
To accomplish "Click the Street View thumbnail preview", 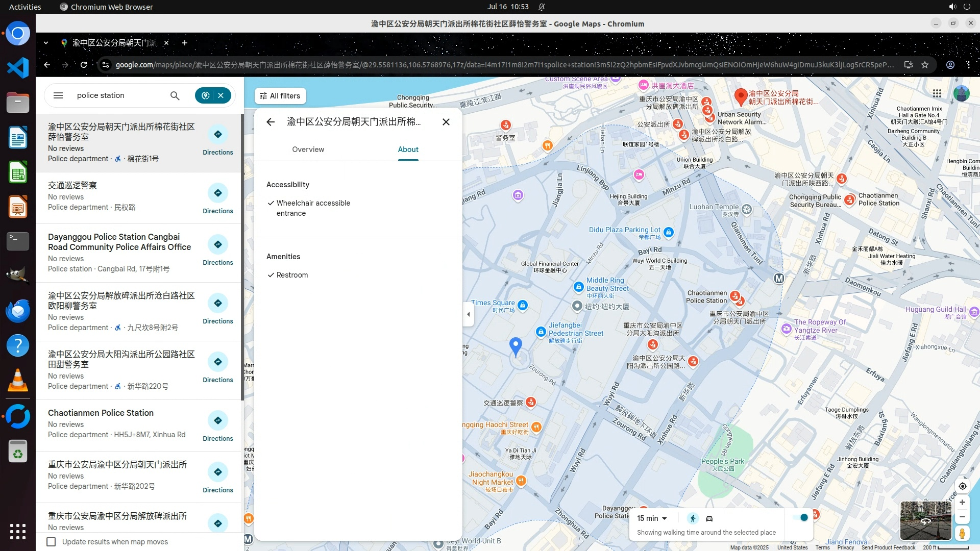I will [x=925, y=520].
